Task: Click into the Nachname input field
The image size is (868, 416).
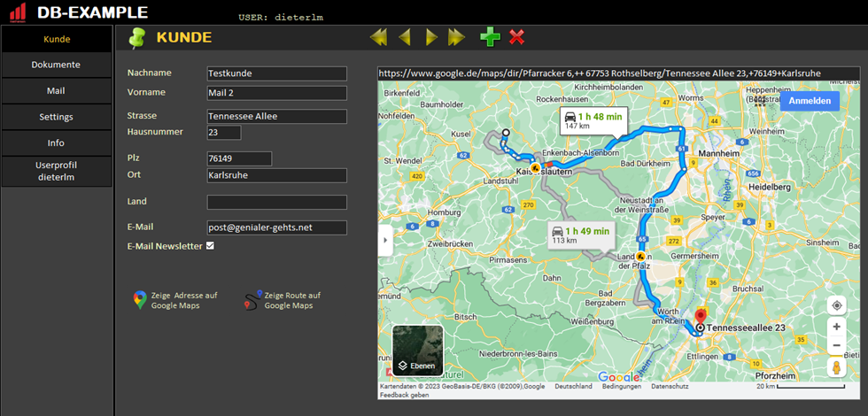Action: pos(275,73)
